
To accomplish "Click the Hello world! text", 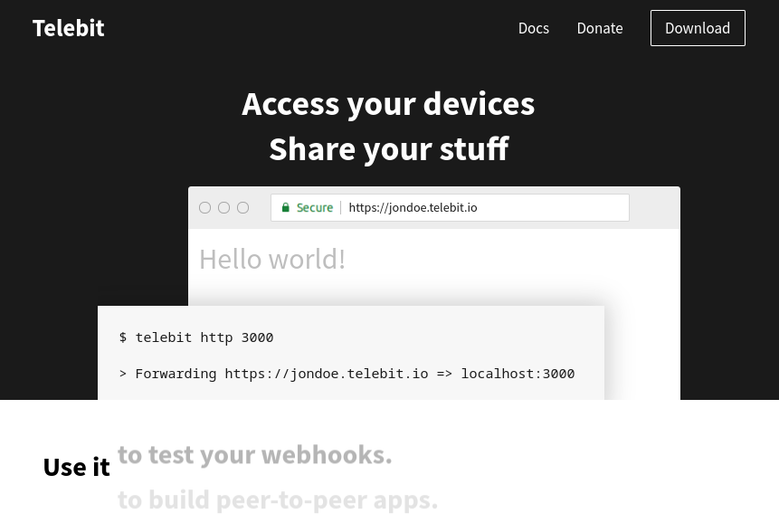I will click(x=272, y=260).
